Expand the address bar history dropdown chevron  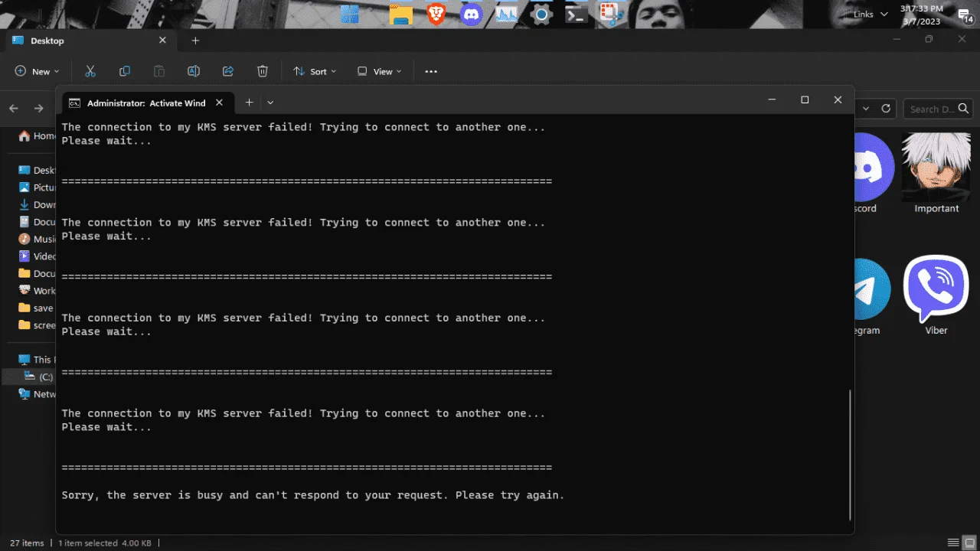click(867, 109)
